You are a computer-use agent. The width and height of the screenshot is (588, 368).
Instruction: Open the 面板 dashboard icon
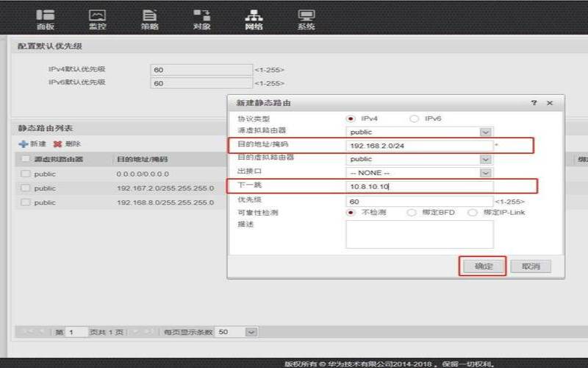click(x=46, y=15)
